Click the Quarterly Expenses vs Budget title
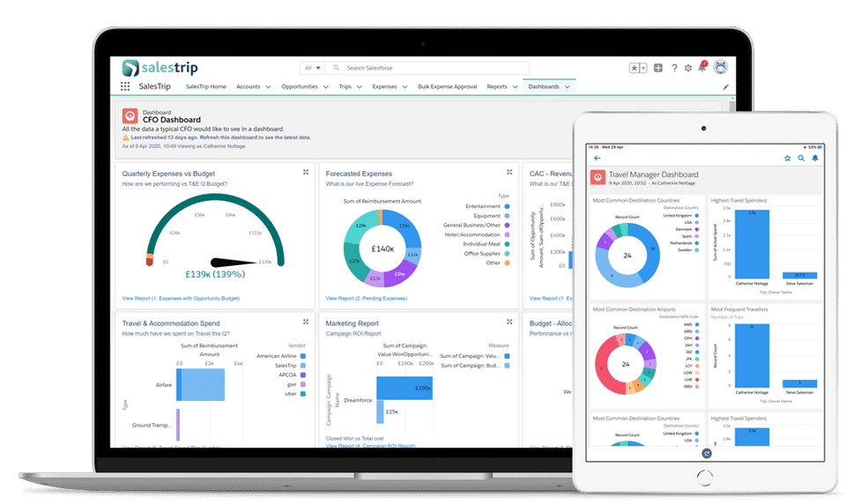 pyautogui.click(x=168, y=174)
